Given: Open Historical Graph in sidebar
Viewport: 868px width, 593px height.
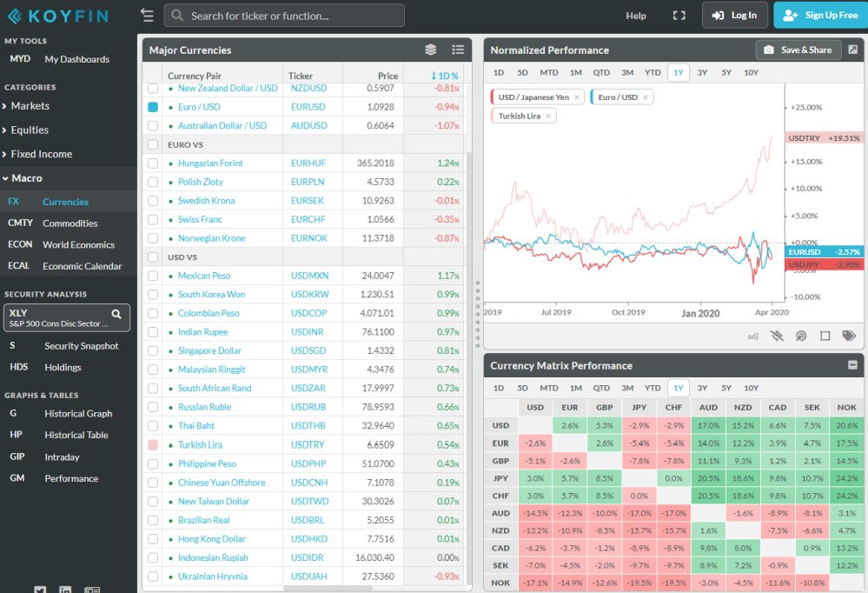Looking at the screenshot, I should click(x=78, y=413).
